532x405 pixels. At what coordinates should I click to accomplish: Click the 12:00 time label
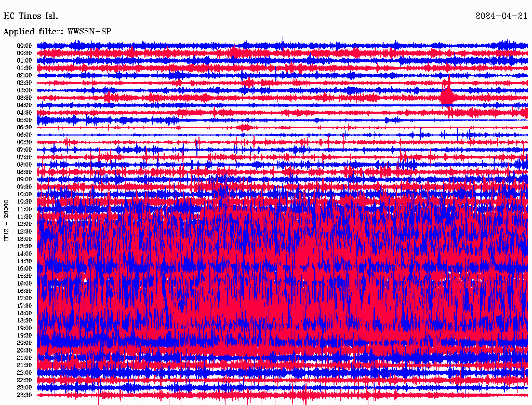pyautogui.click(x=24, y=224)
